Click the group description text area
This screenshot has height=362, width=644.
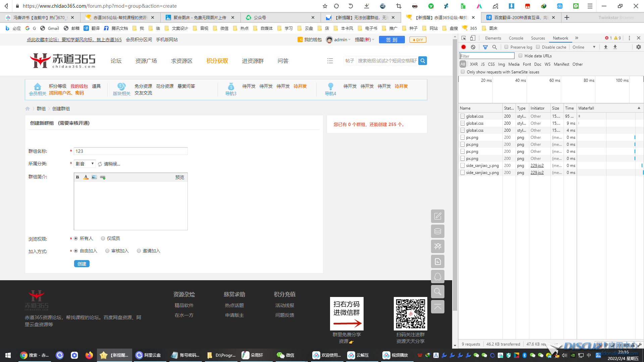pos(130,206)
